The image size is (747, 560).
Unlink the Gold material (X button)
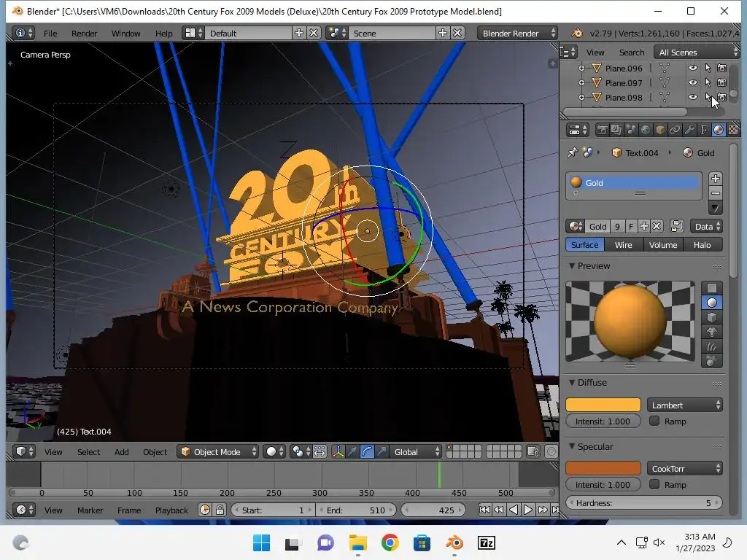pyautogui.click(x=657, y=227)
